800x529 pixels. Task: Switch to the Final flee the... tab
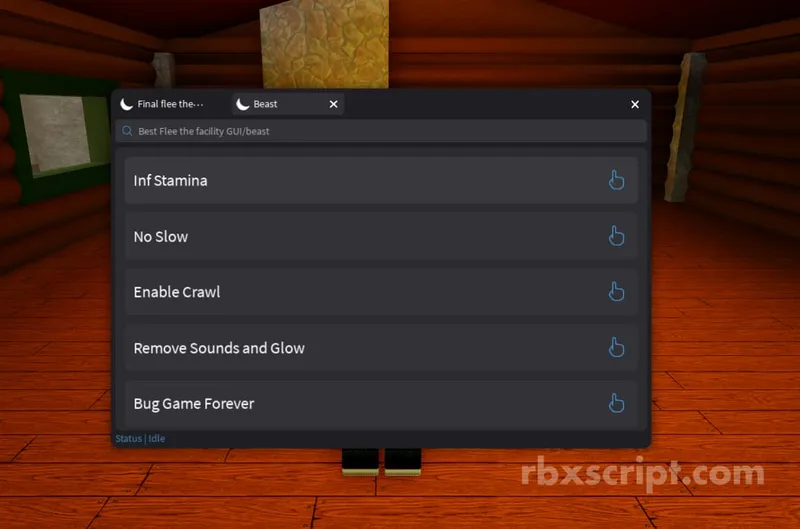[x=170, y=104]
